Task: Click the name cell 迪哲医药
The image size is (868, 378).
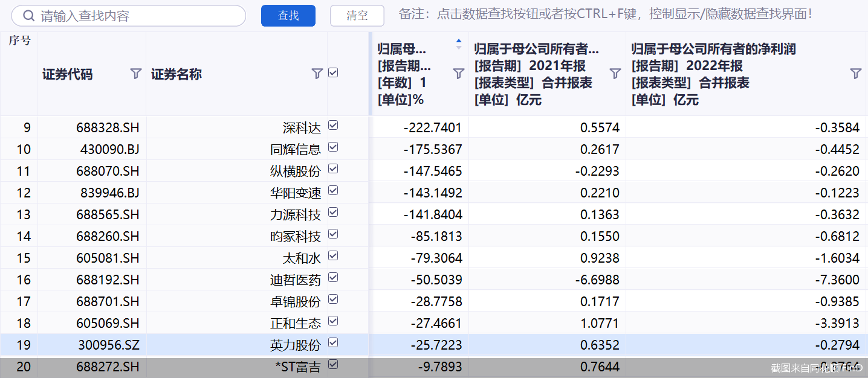Action: click(296, 280)
